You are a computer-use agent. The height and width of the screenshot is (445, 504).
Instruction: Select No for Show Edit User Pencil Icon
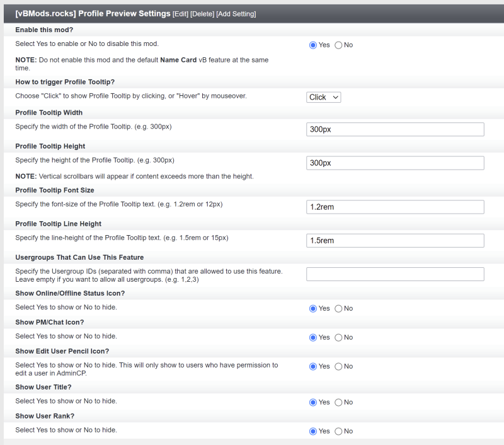pyautogui.click(x=338, y=367)
